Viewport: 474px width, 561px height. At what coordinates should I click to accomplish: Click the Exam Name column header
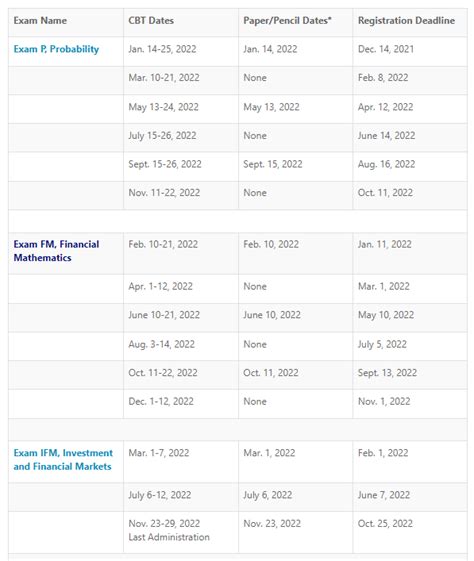click(40, 20)
